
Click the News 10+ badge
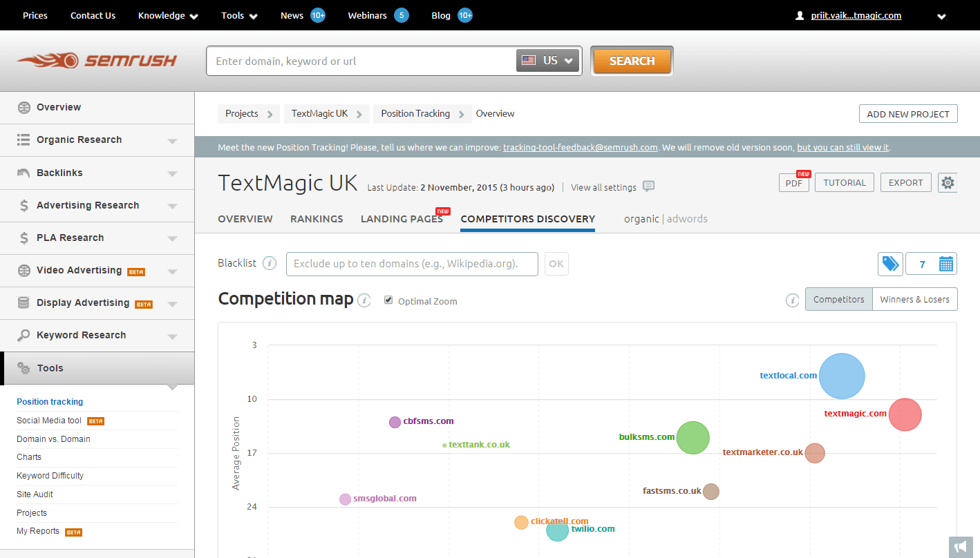coord(318,15)
